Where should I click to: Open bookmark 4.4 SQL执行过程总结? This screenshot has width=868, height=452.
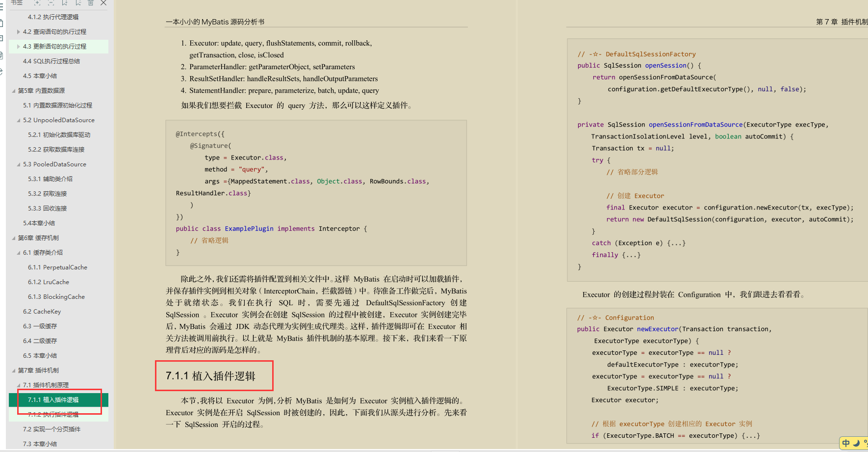pyautogui.click(x=51, y=61)
